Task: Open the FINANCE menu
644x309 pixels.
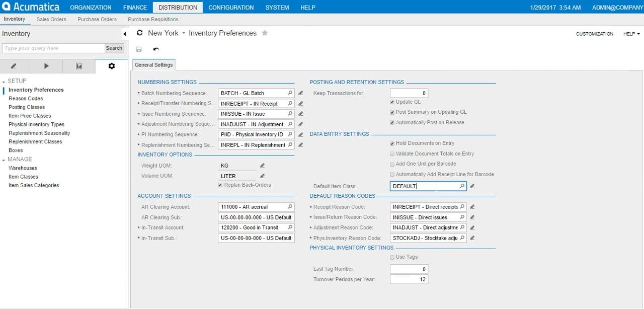Action: click(x=135, y=8)
